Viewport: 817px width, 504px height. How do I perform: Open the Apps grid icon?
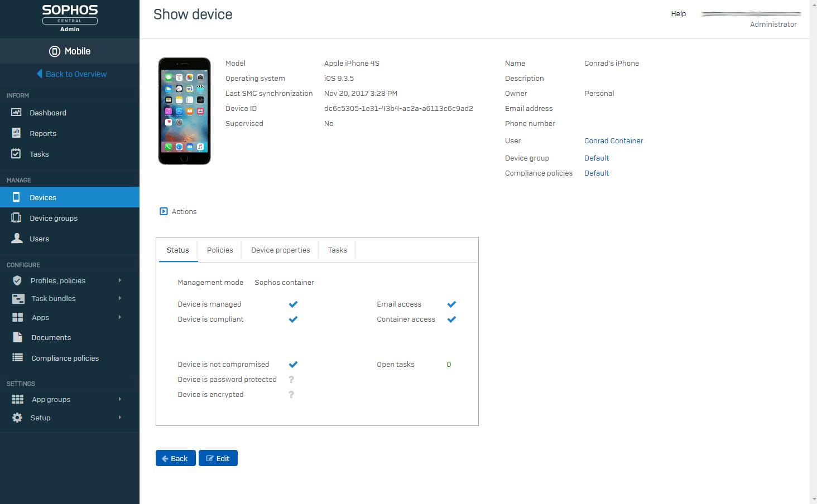point(18,317)
